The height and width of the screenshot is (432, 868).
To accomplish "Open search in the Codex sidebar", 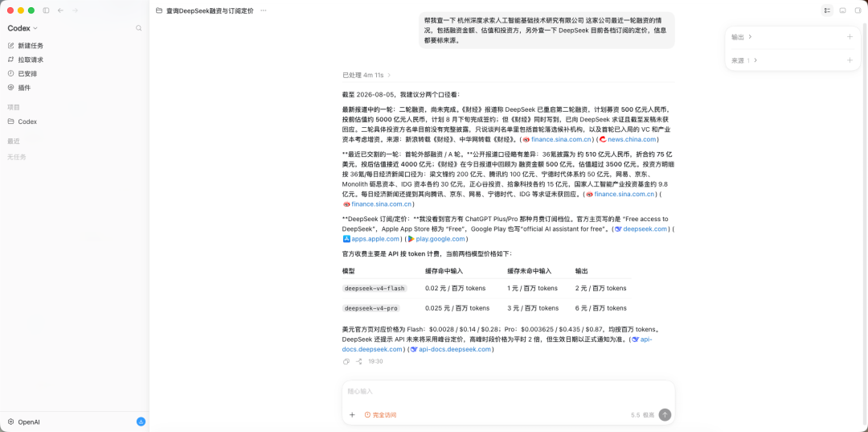I will pos(138,27).
